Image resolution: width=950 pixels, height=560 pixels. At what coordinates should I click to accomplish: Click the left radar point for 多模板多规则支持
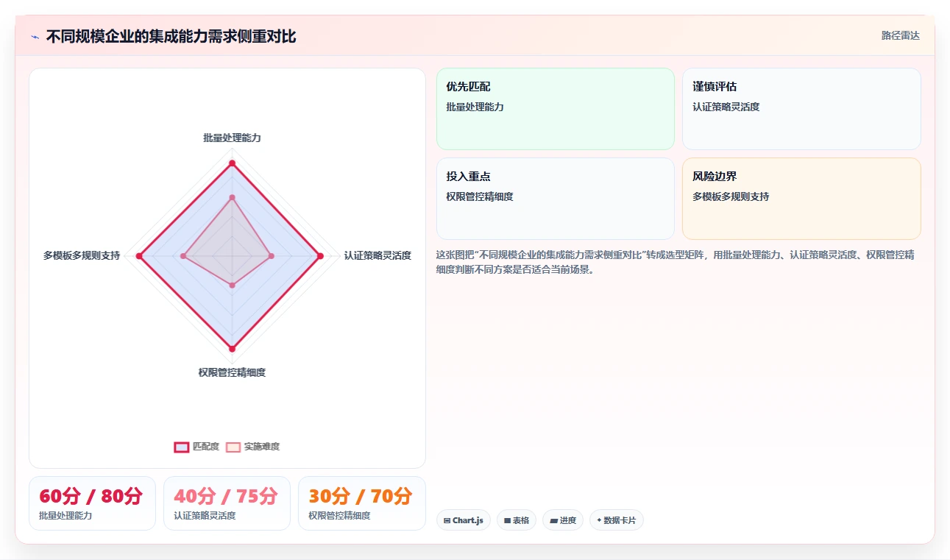[139, 256]
